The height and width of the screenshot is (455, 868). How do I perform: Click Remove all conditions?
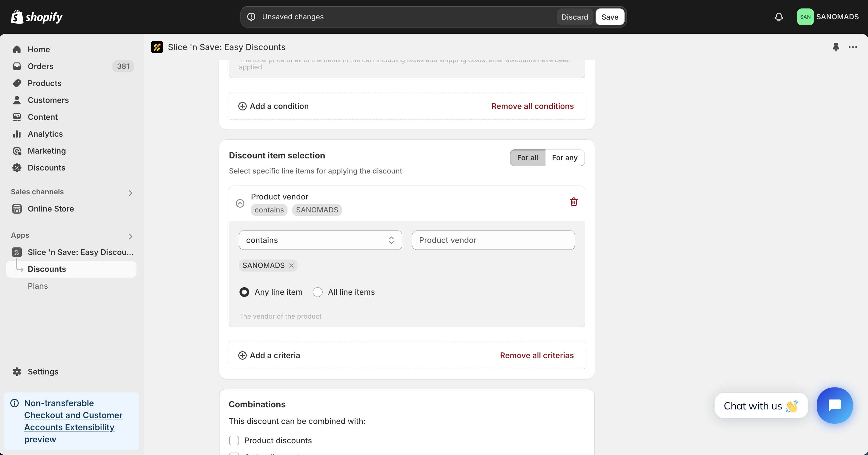(x=532, y=106)
